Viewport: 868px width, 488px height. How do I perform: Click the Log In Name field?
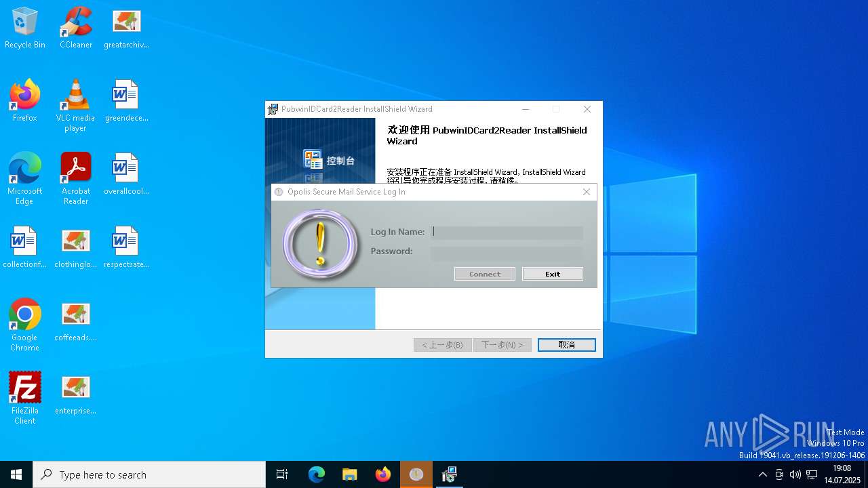click(507, 232)
